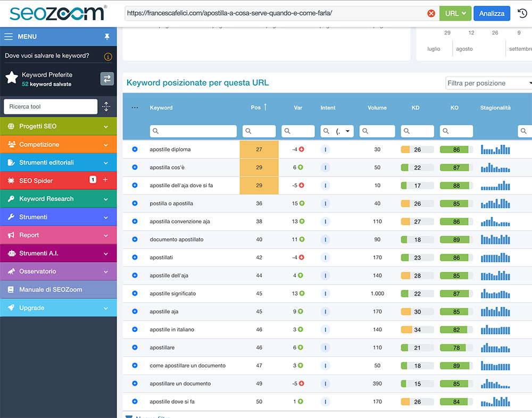Open the three-dots column options icon
532x418 pixels.
click(x=135, y=107)
